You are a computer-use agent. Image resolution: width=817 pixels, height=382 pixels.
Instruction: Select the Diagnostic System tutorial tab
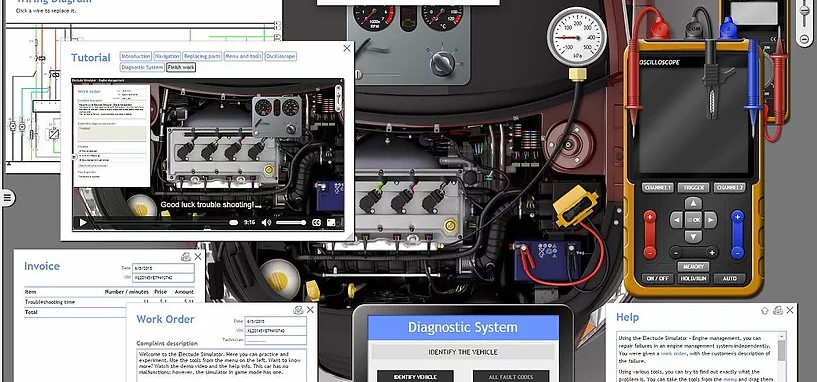point(142,67)
